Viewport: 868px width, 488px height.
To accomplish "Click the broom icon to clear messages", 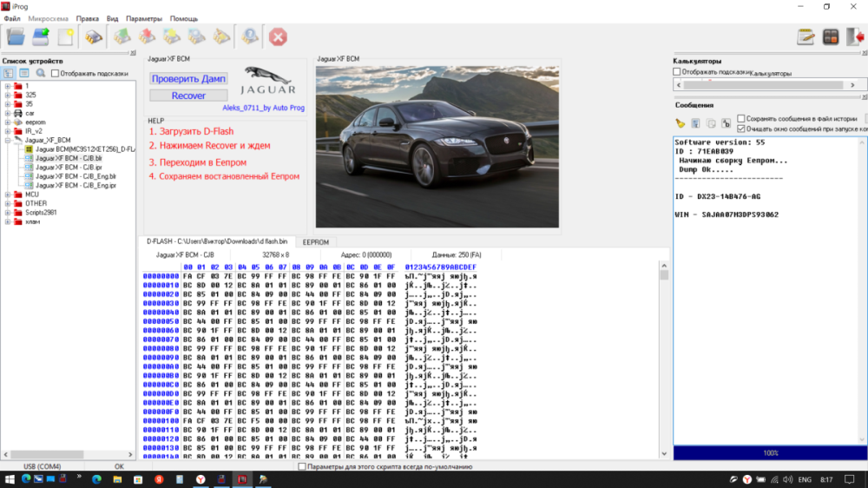I will [x=681, y=123].
